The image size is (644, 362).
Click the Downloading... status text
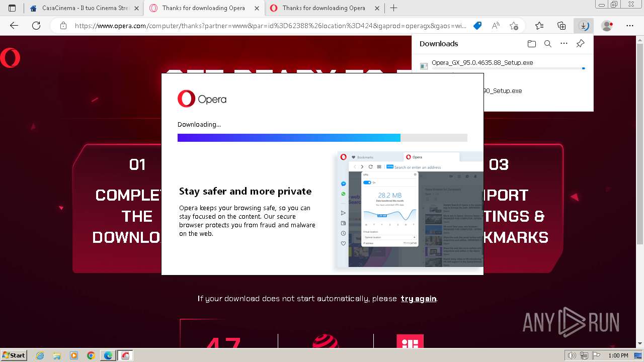[x=199, y=125]
